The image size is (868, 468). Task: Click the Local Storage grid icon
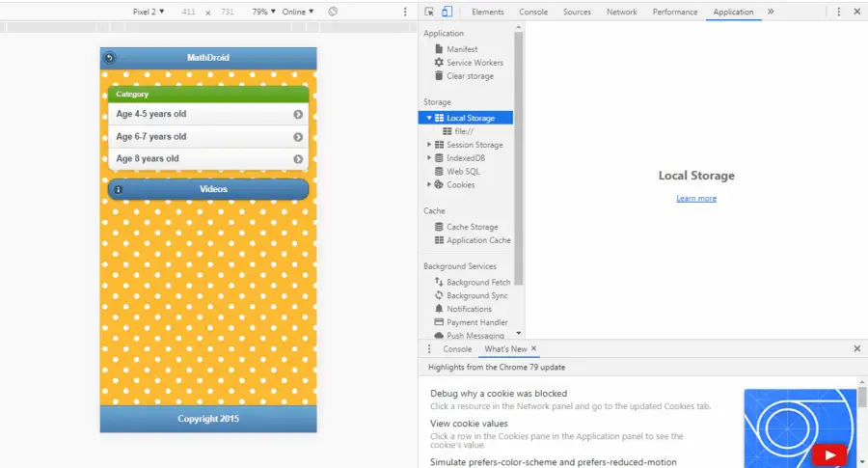[x=439, y=118]
